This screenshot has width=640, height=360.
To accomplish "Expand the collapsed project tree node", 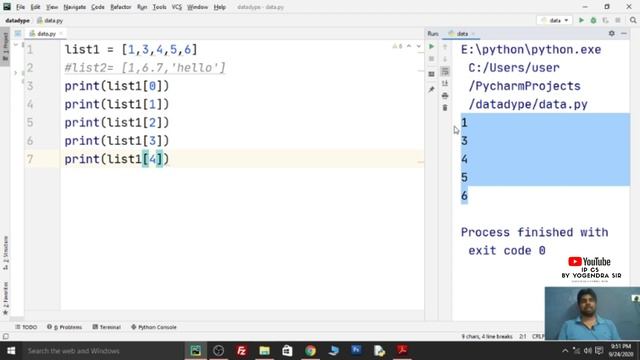I will click(16, 73).
